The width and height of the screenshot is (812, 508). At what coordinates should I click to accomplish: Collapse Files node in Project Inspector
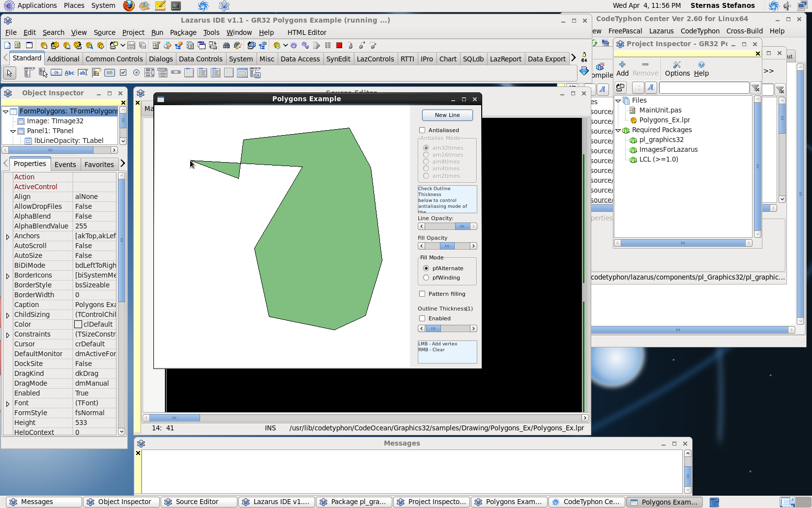(618, 101)
